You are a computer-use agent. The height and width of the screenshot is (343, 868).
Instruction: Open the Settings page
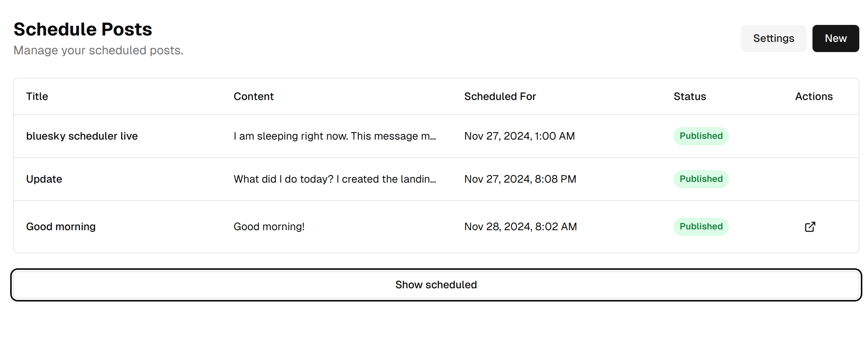pos(773,38)
